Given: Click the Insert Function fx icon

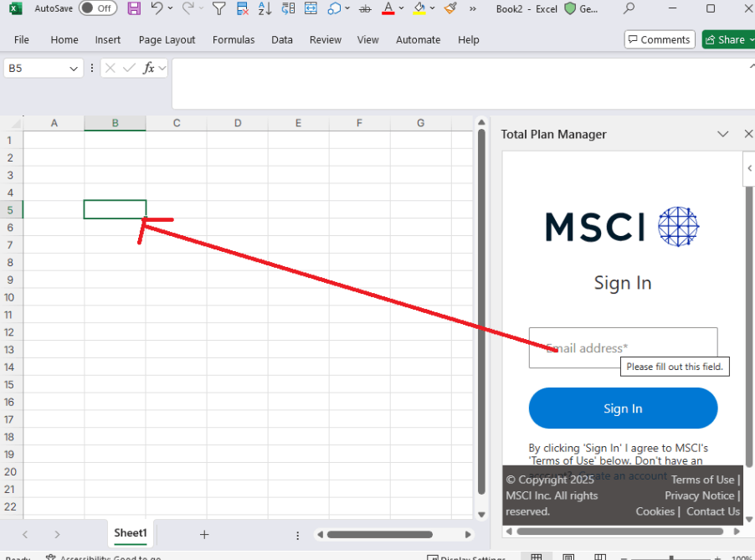Looking at the screenshot, I should (149, 69).
